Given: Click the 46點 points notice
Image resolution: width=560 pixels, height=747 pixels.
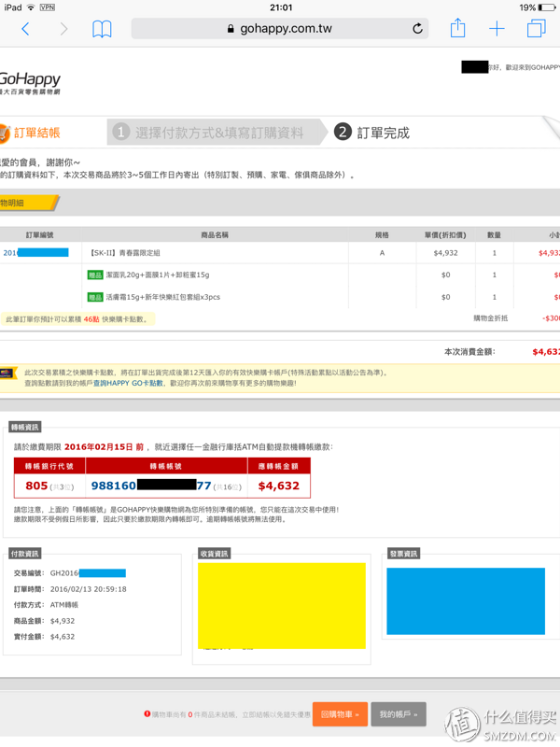Looking at the screenshot, I should point(77,319).
